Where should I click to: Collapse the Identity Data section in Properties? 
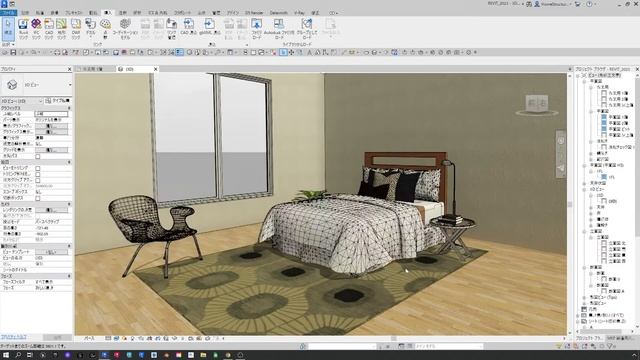69,246
